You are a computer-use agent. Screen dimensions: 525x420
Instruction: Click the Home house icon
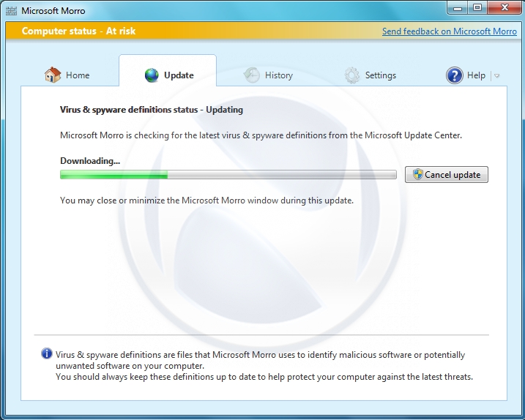(52, 75)
